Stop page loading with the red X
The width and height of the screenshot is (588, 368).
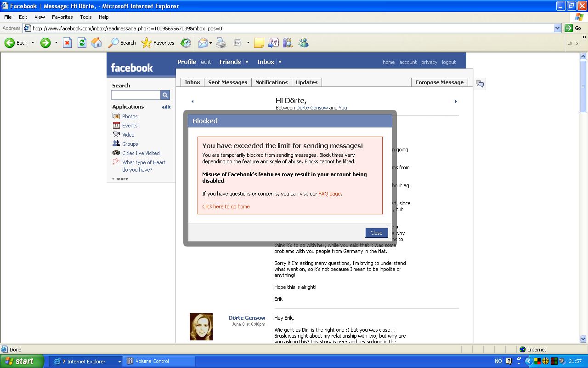tap(67, 43)
